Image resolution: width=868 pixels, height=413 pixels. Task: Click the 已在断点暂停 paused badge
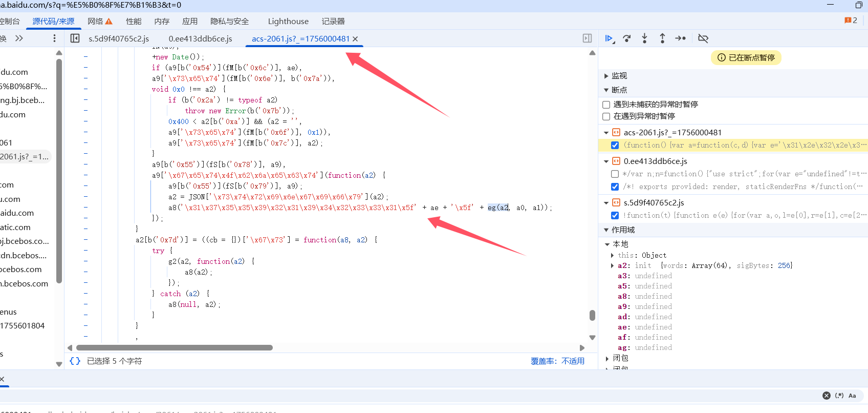click(746, 58)
